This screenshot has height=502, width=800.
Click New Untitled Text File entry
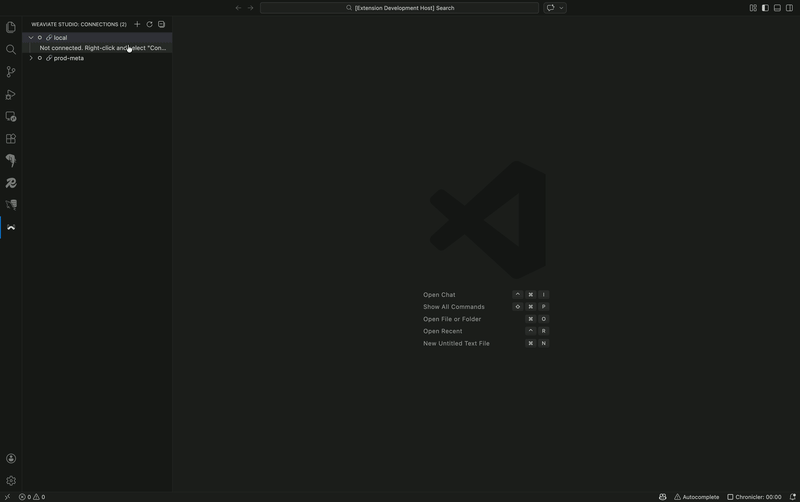(x=456, y=343)
